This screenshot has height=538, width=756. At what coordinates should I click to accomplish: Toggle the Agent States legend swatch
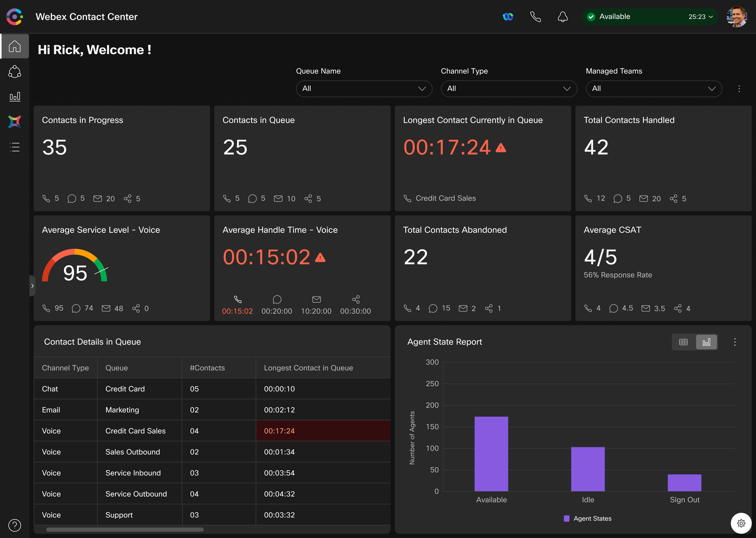coord(567,518)
